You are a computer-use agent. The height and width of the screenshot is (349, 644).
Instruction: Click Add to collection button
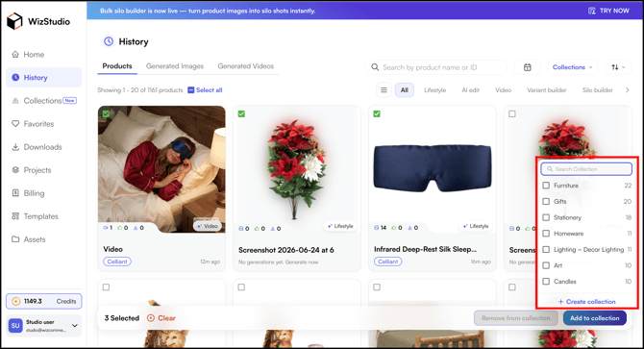tap(595, 318)
